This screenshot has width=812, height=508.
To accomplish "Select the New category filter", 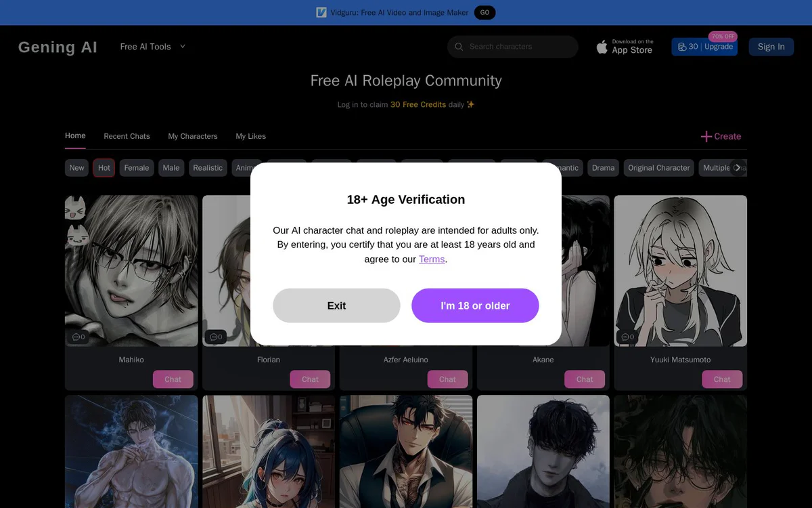I will [77, 168].
